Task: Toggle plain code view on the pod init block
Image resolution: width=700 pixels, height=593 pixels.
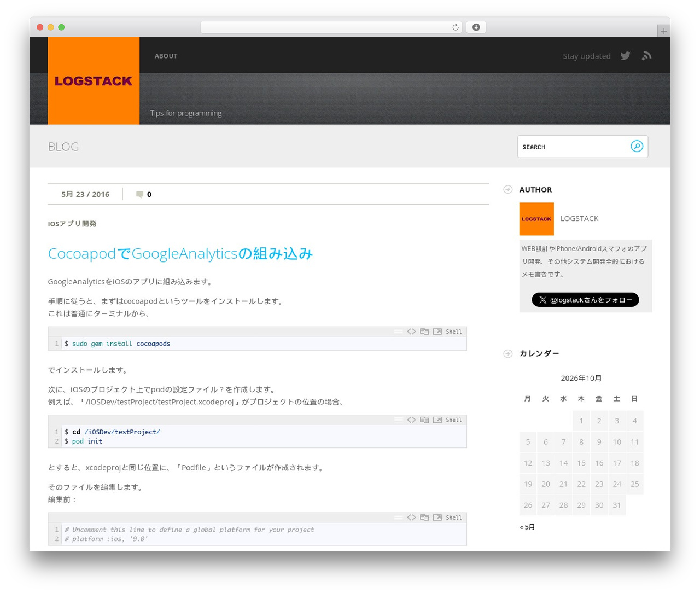Action: pos(411,420)
